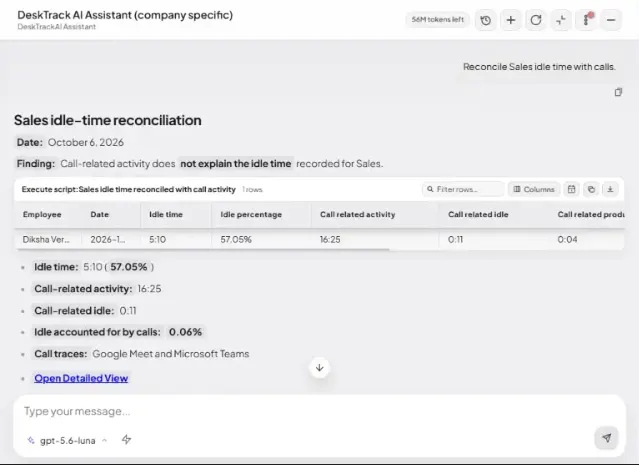Click the Sales idle-time reconciliation heading
This screenshot has height=465, width=639.
tap(108, 120)
